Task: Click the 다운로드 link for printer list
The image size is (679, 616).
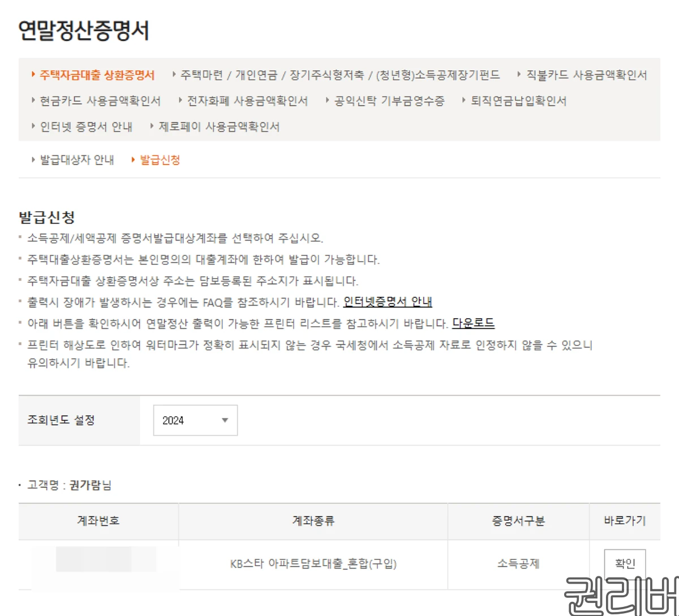Action: [474, 323]
